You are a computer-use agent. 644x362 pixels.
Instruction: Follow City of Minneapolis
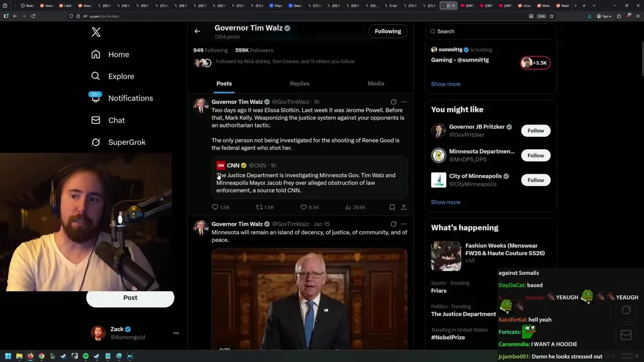tap(536, 180)
